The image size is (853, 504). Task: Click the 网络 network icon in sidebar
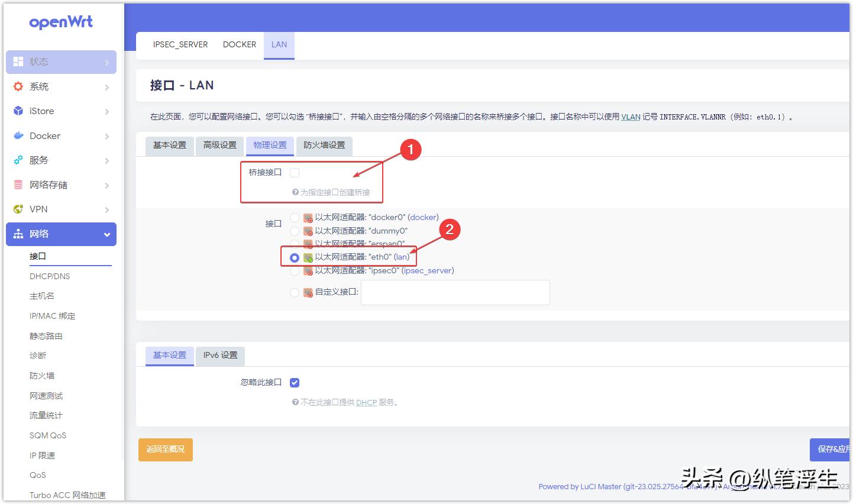[18, 234]
